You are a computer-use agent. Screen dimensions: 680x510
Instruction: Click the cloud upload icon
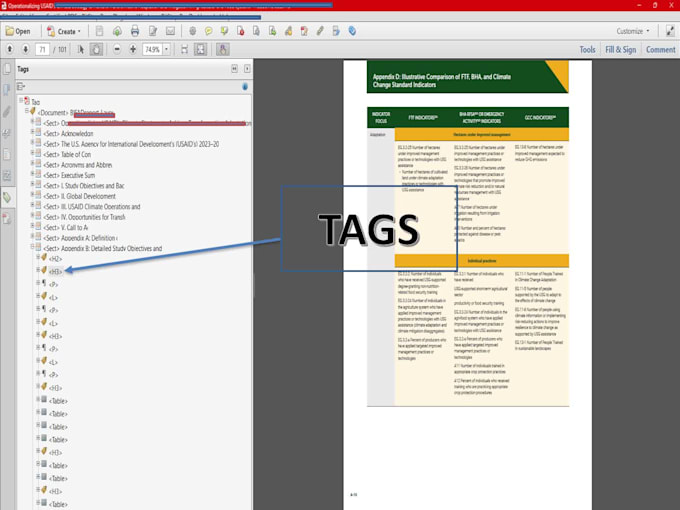[x=117, y=31]
